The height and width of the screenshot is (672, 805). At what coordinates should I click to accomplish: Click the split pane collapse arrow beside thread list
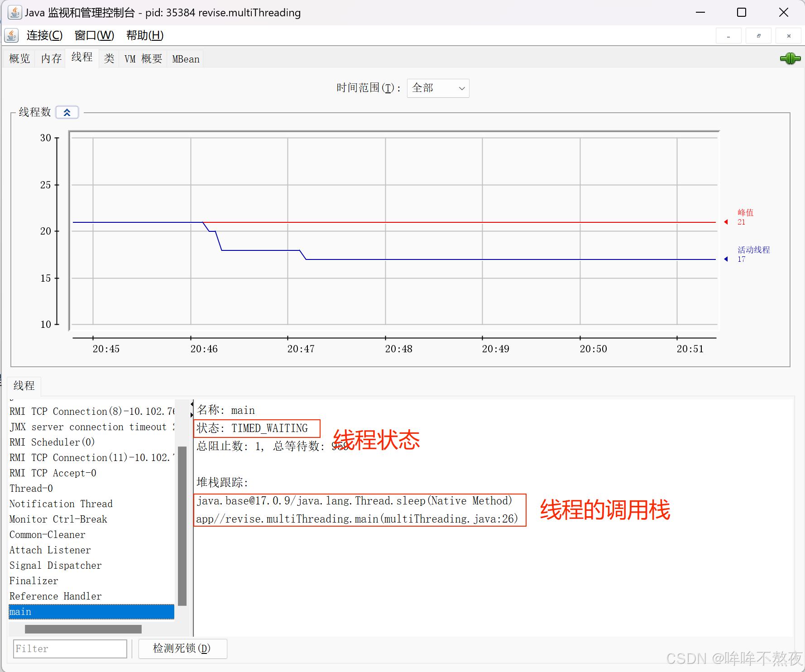[192, 404]
